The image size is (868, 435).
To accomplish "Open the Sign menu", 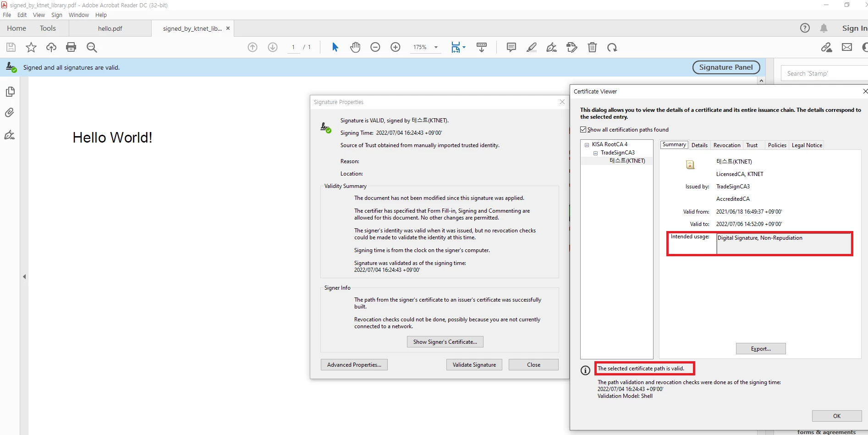I will coord(57,15).
